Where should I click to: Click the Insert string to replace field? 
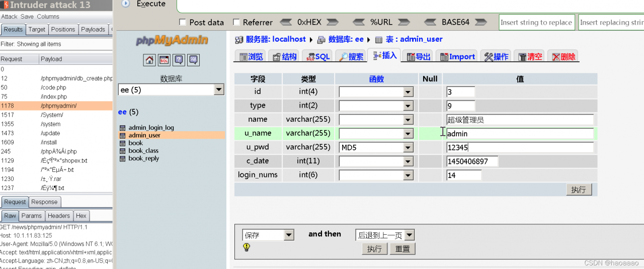tap(537, 22)
